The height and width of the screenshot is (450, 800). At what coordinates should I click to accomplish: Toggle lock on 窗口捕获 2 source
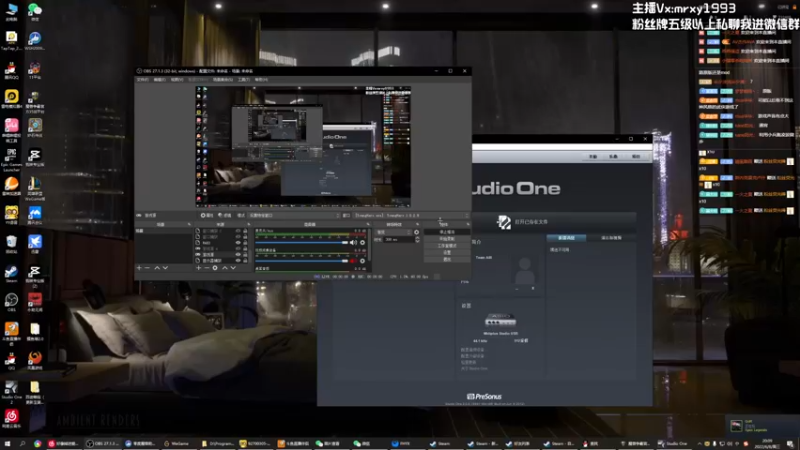pos(245,231)
